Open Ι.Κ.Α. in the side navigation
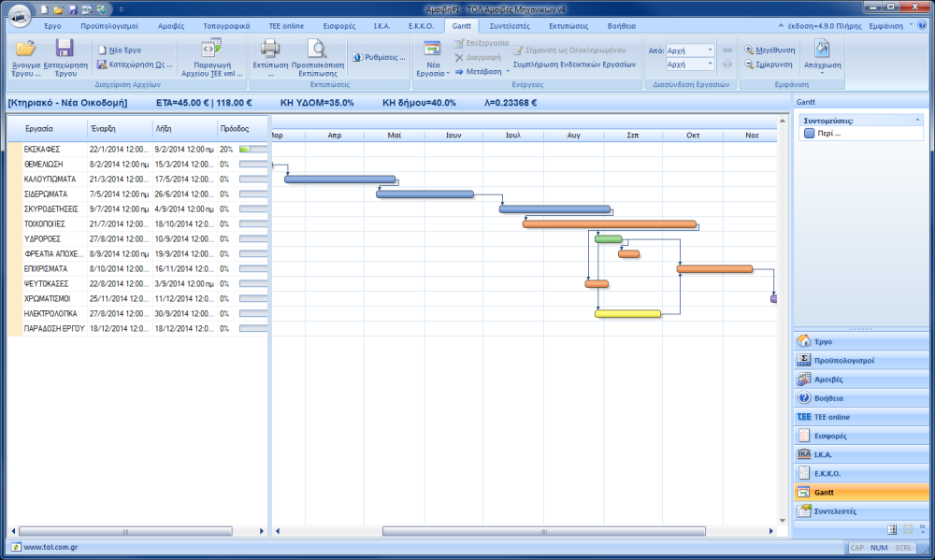935x560 pixels. 862,454
